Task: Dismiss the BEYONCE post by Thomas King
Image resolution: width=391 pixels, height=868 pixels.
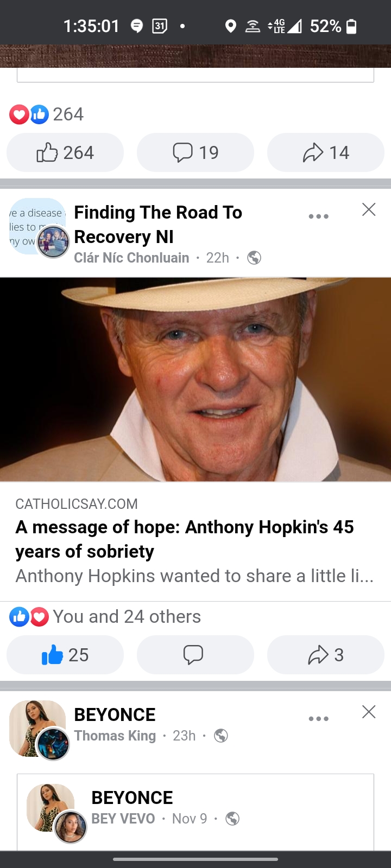Action: [x=369, y=712]
